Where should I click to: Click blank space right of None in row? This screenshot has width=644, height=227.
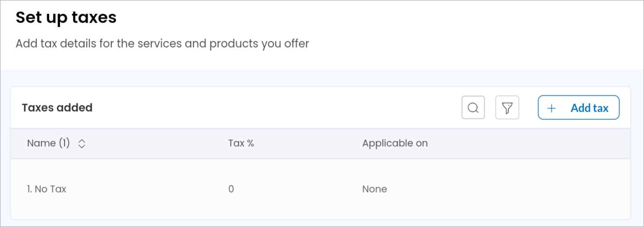[x=508, y=189]
